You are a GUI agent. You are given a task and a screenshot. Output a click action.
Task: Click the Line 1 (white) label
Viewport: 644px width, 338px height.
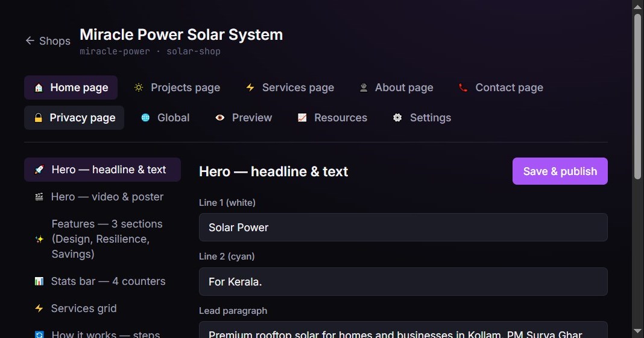pyautogui.click(x=227, y=203)
